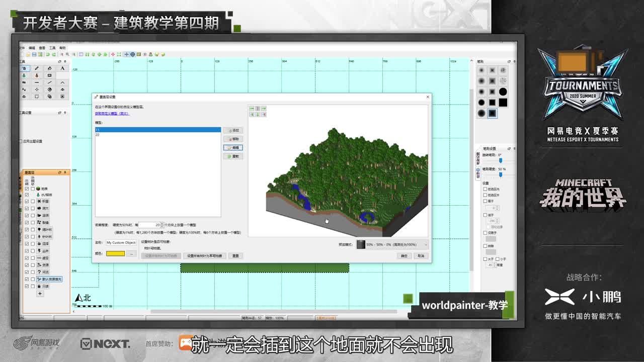The height and width of the screenshot is (362, 644).
Task: Toggle the first checkbox of the 只读 layer
Action: pyautogui.click(x=27, y=286)
